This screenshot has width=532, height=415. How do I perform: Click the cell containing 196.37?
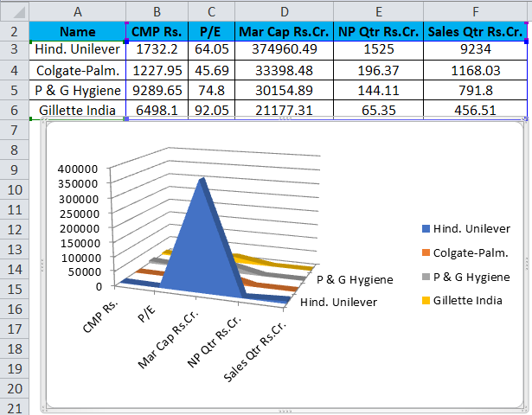pyautogui.click(x=378, y=70)
